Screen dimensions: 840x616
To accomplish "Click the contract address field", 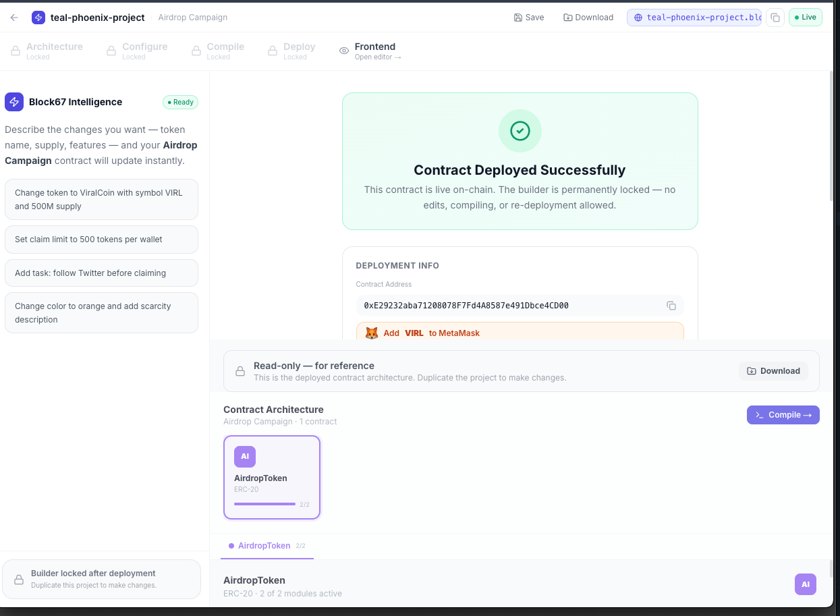I will click(520, 306).
